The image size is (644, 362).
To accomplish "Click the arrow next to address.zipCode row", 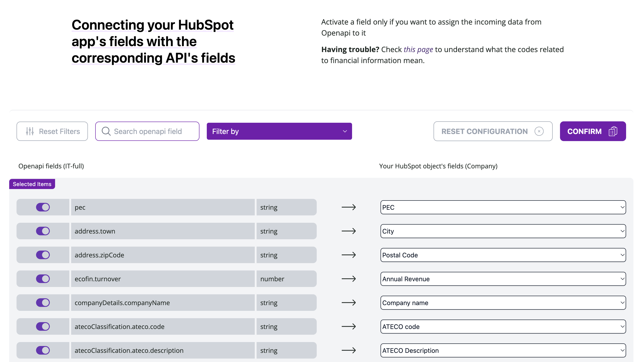I will (x=348, y=255).
